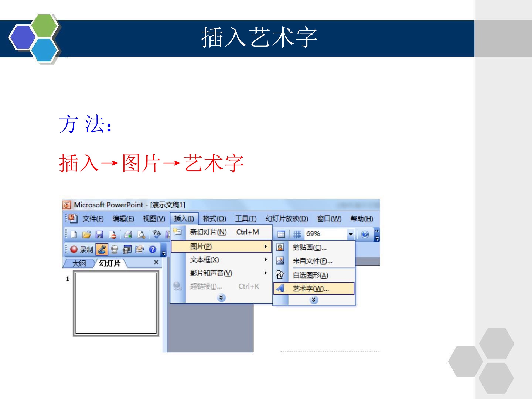Click the Save floppy disk icon
This screenshot has width=532, height=399.
(99, 234)
